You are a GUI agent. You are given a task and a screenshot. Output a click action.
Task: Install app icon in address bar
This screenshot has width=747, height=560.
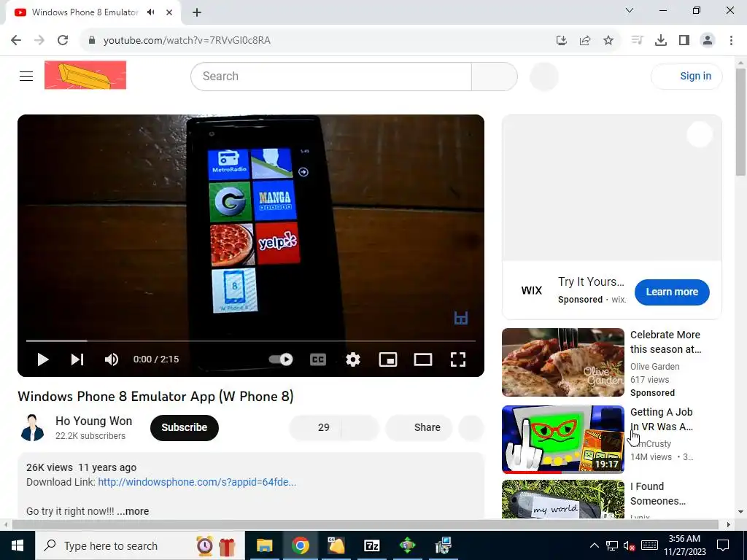(562, 41)
